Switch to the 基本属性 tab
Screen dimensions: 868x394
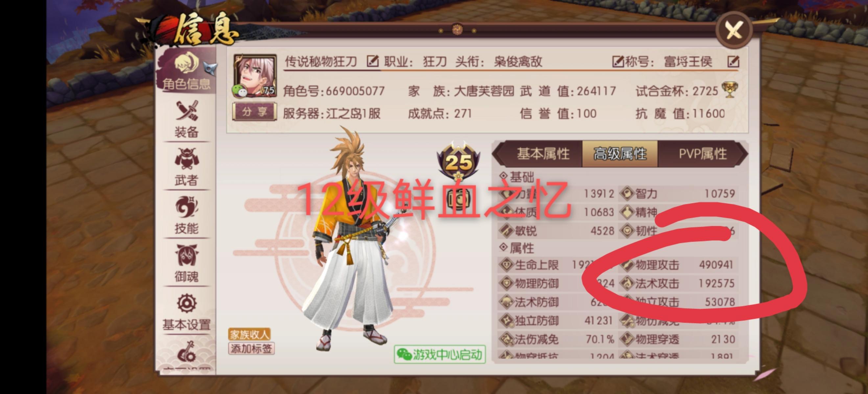coord(543,154)
